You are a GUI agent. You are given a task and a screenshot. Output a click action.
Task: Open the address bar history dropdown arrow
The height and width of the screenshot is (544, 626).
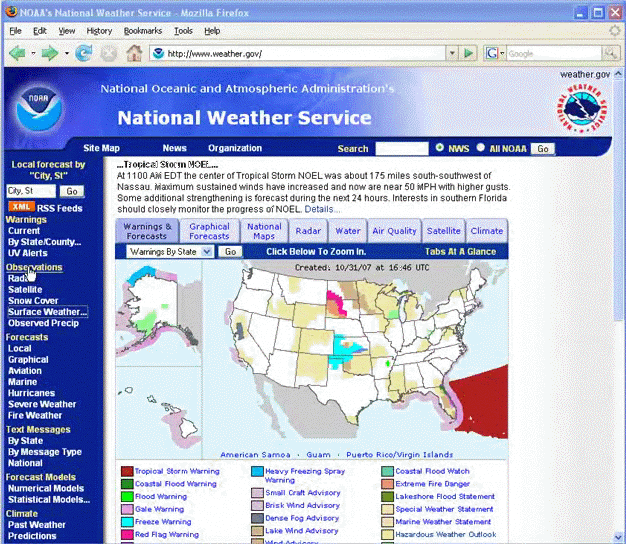pos(452,53)
